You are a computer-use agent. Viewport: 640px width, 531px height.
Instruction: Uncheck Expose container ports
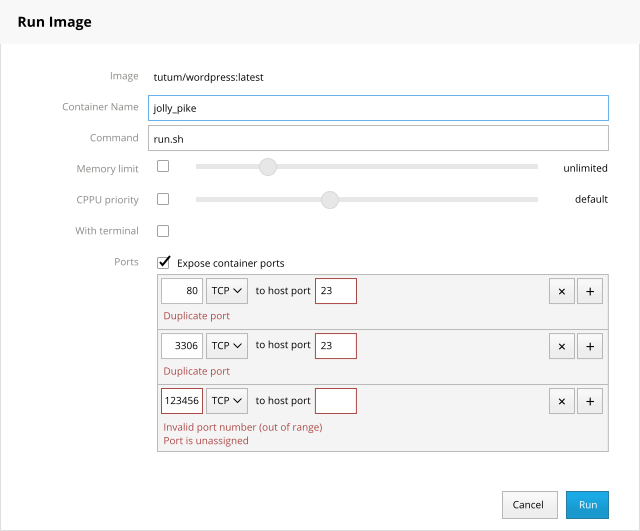click(163, 262)
